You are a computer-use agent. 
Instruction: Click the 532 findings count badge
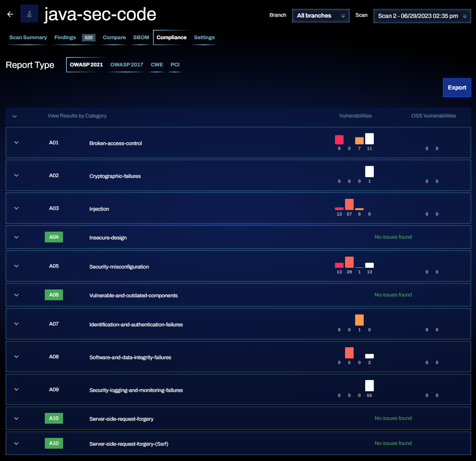89,38
